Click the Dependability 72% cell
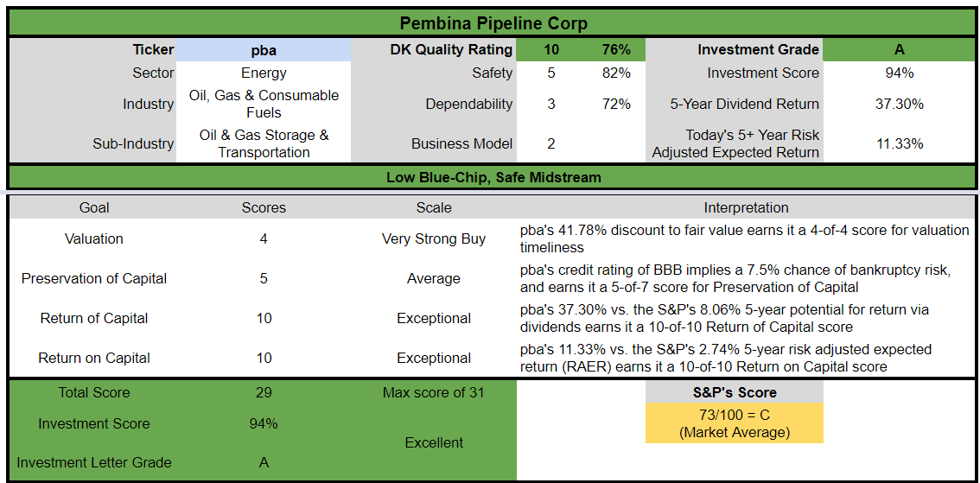 click(x=615, y=104)
